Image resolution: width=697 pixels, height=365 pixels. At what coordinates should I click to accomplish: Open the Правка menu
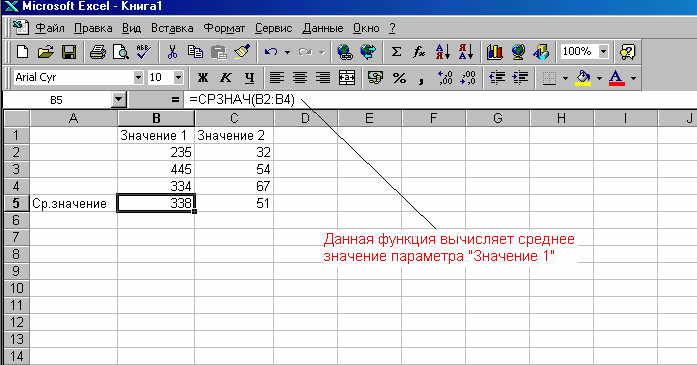pos(93,28)
